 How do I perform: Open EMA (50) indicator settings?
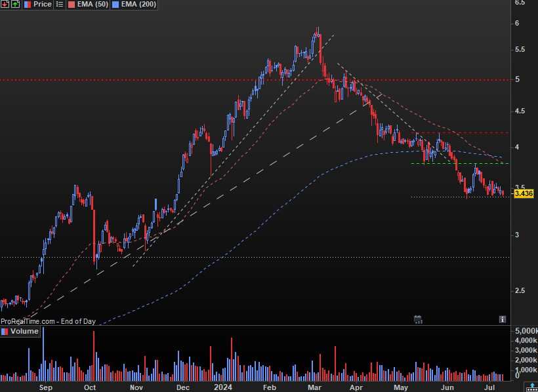click(93, 5)
